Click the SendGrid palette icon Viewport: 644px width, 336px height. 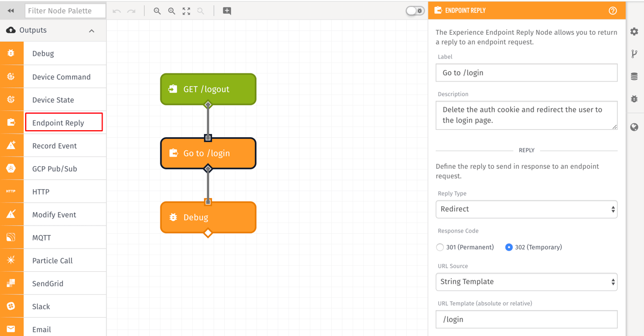pyautogui.click(x=11, y=283)
